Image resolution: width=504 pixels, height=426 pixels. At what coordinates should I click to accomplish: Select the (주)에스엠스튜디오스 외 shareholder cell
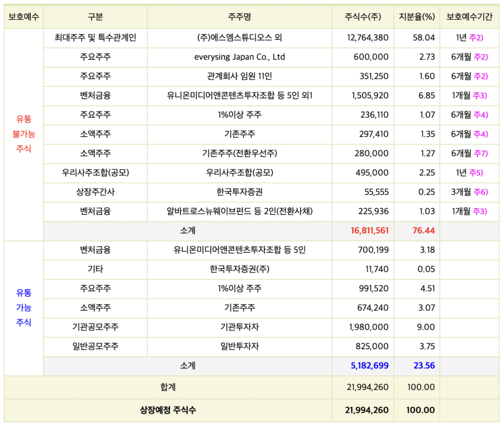[239, 38]
